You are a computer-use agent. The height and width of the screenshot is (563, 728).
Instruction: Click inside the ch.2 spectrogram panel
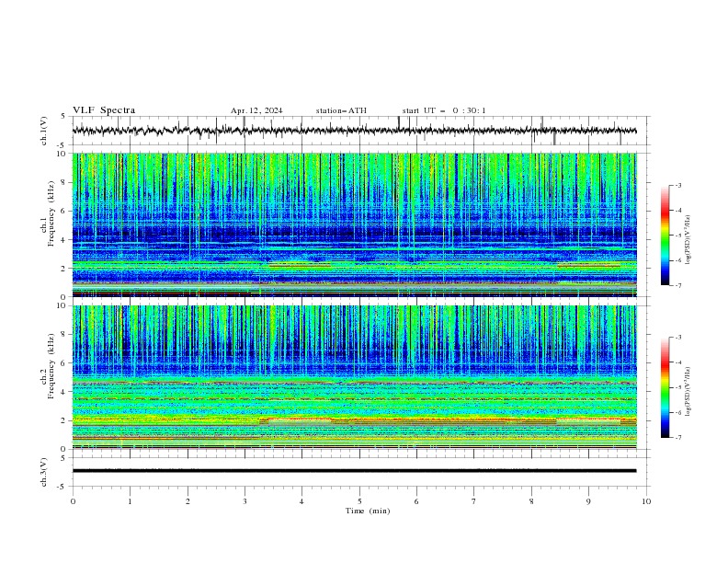pyautogui.click(x=354, y=377)
